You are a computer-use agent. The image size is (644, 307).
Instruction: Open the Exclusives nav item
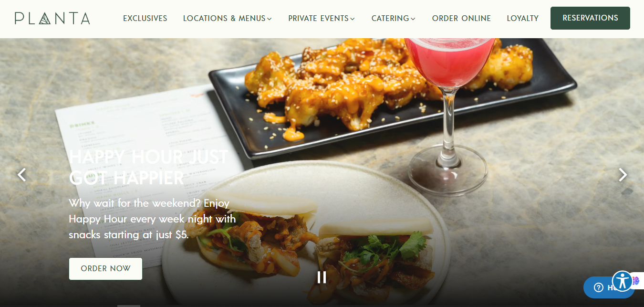coord(145,19)
